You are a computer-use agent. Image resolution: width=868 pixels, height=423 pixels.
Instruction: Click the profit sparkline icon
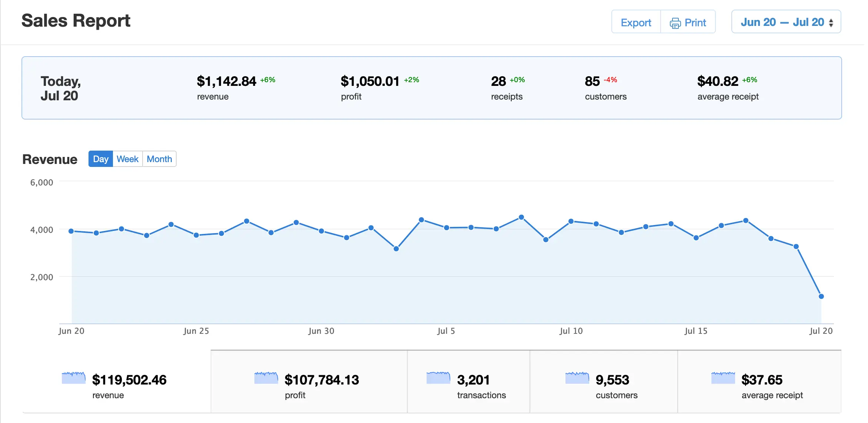click(x=266, y=378)
